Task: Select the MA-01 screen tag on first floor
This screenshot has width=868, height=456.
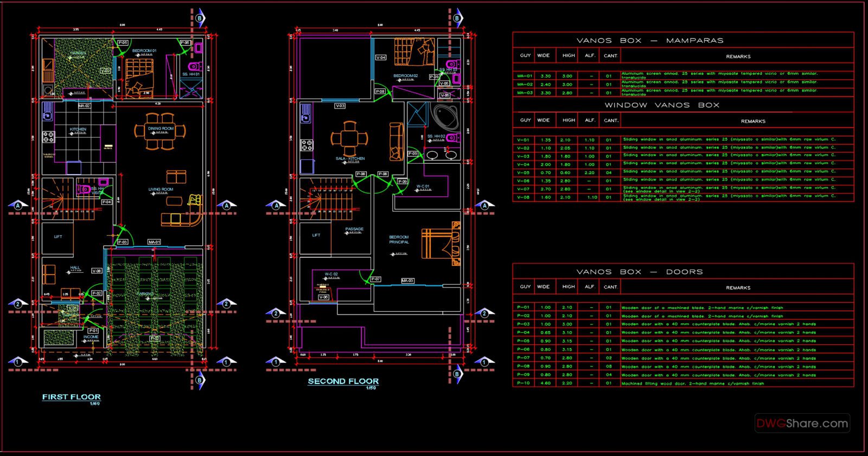Action: 154,242
